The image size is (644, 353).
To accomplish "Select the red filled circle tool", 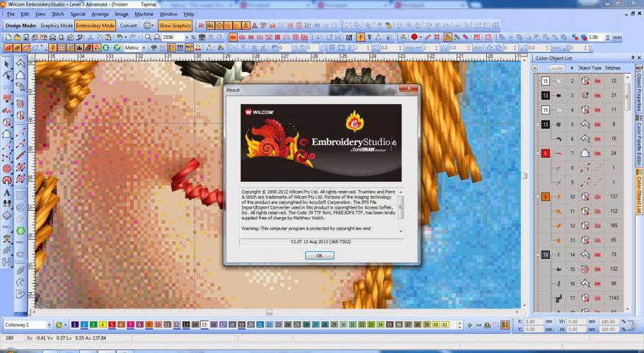I will coord(7,168).
